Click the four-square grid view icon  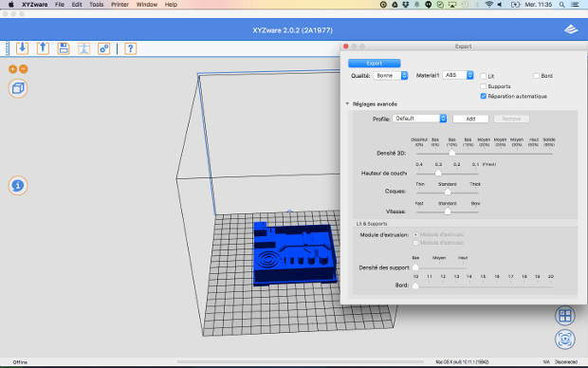564,316
